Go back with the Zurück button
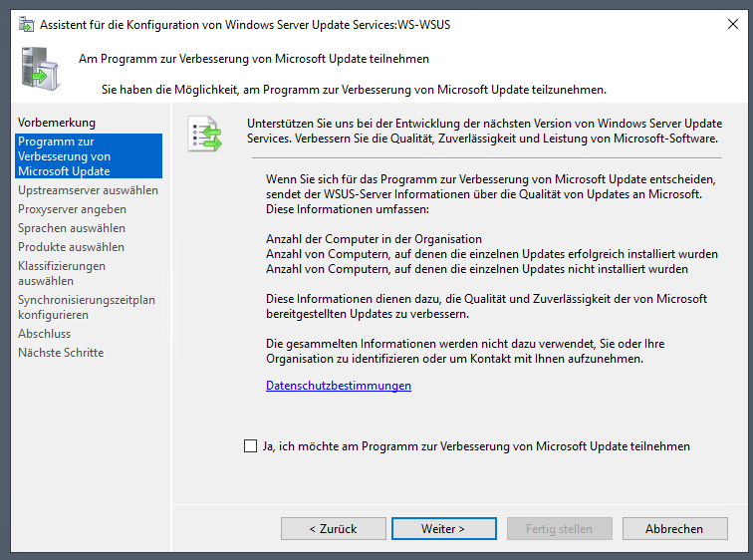 click(x=334, y=529)
